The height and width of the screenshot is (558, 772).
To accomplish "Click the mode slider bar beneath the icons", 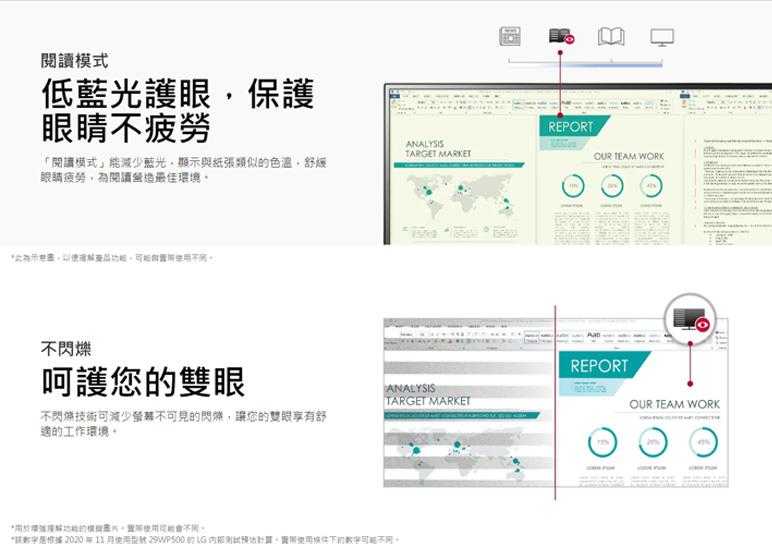I will [585, 62].
